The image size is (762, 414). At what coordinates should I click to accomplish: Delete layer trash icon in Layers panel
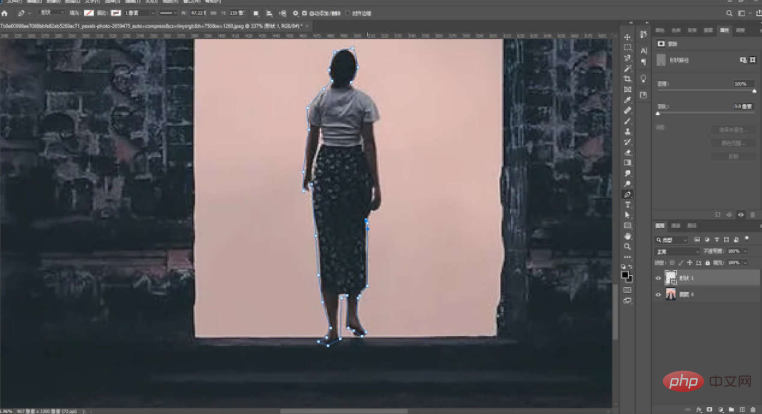[x=753, y=410]
